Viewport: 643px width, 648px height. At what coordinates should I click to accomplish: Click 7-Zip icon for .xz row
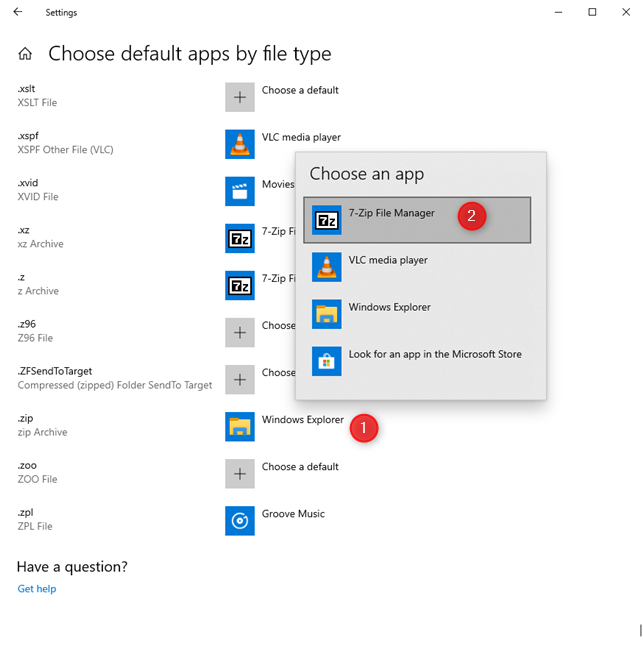(x=240, y=238)
